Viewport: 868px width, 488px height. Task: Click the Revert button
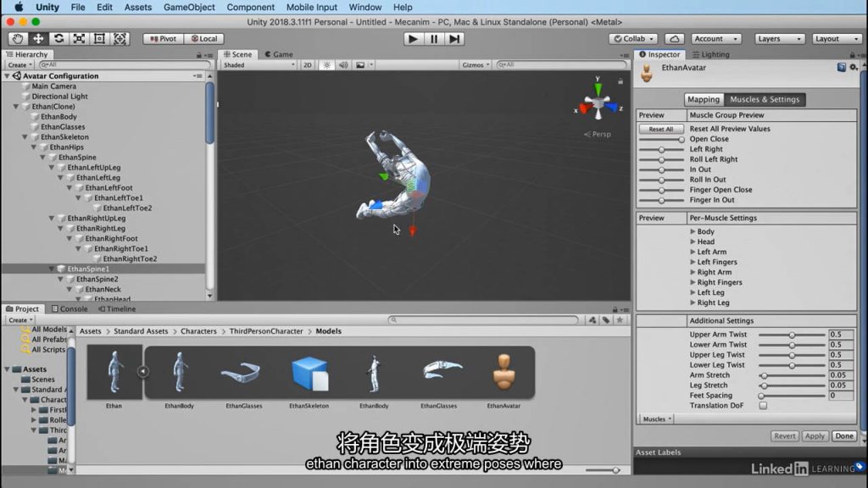784,436
